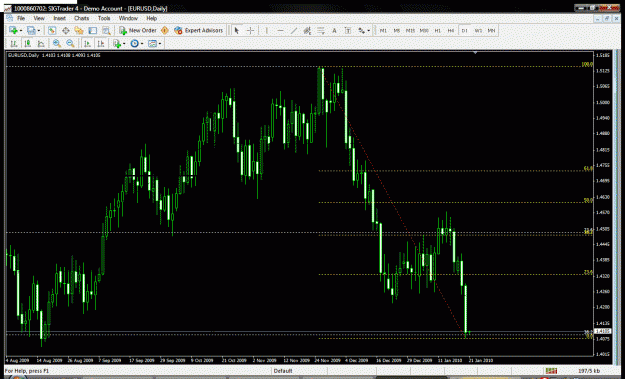Click the '197/5 kb' connection status

pos(589,371)
